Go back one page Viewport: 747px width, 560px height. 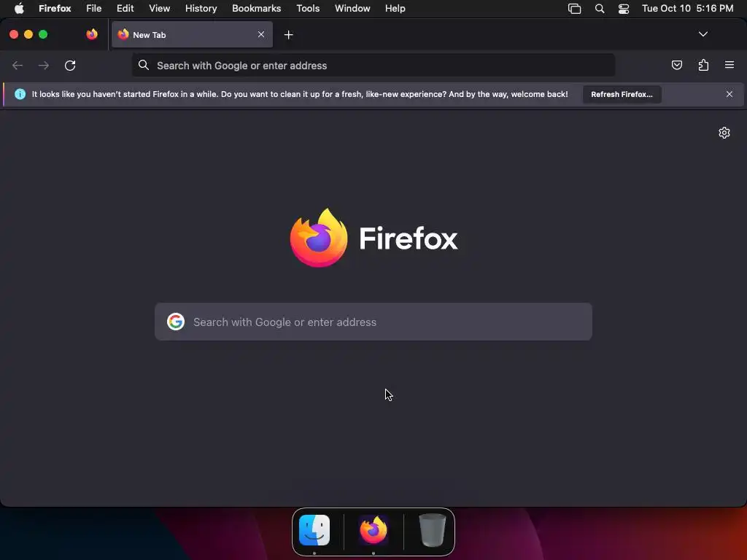(x=18, y=65)
